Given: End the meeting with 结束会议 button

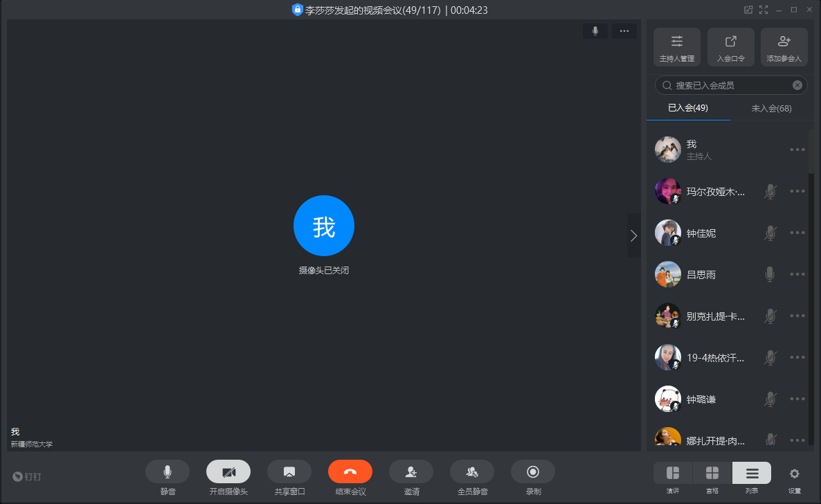Looking at the screenshot, I should pyautogui.click(x=350, y=472).
